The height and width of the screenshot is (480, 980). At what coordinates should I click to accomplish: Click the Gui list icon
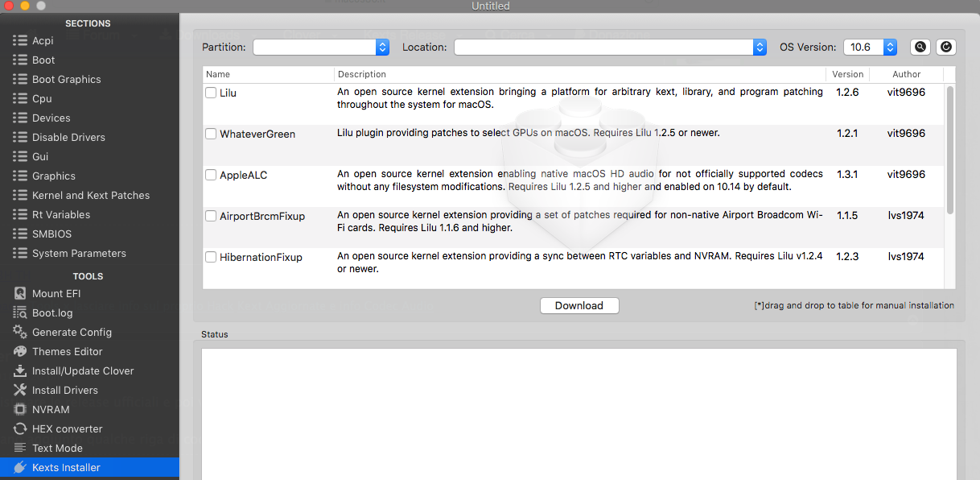coord(20,156)
